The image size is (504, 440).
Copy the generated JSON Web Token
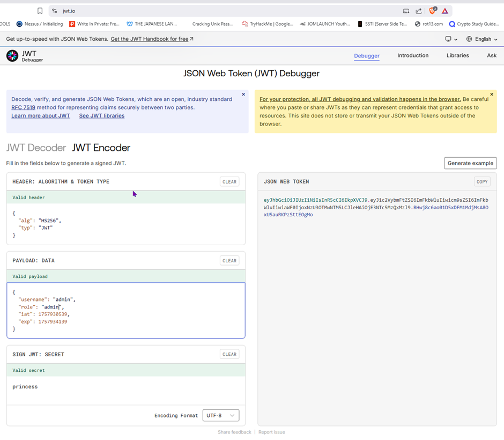[x=482, y=182]
